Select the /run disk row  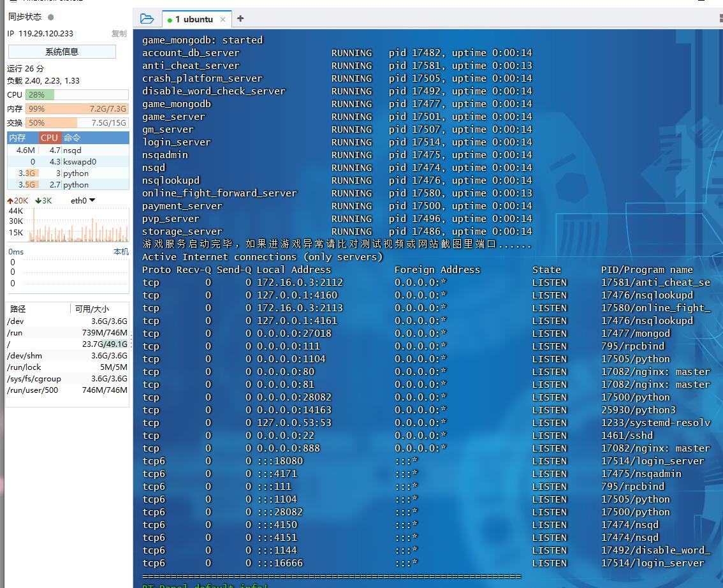click(68, 332)
